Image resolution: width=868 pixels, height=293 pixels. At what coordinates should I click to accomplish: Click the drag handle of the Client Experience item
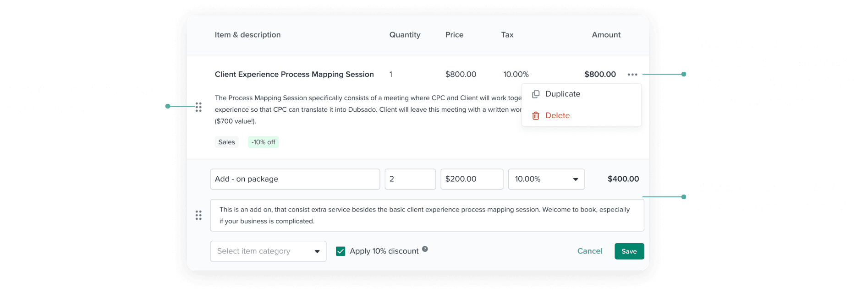click(198, 107)
